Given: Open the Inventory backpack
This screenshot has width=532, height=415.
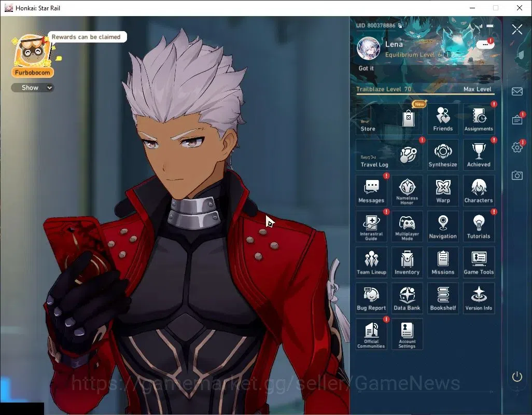Looking at the screenshot, I should point(407,262).
